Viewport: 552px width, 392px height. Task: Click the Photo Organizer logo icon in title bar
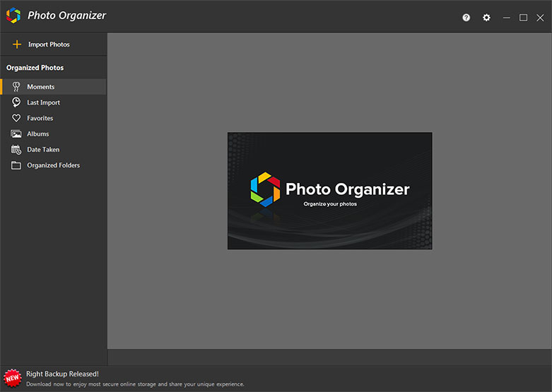pyautogui.click(x=13, y=16)
